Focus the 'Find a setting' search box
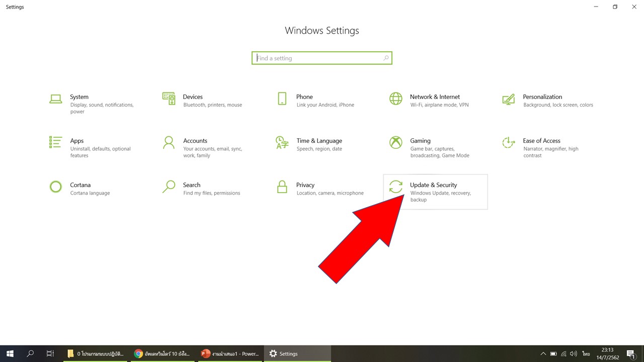 click(322, 58)
